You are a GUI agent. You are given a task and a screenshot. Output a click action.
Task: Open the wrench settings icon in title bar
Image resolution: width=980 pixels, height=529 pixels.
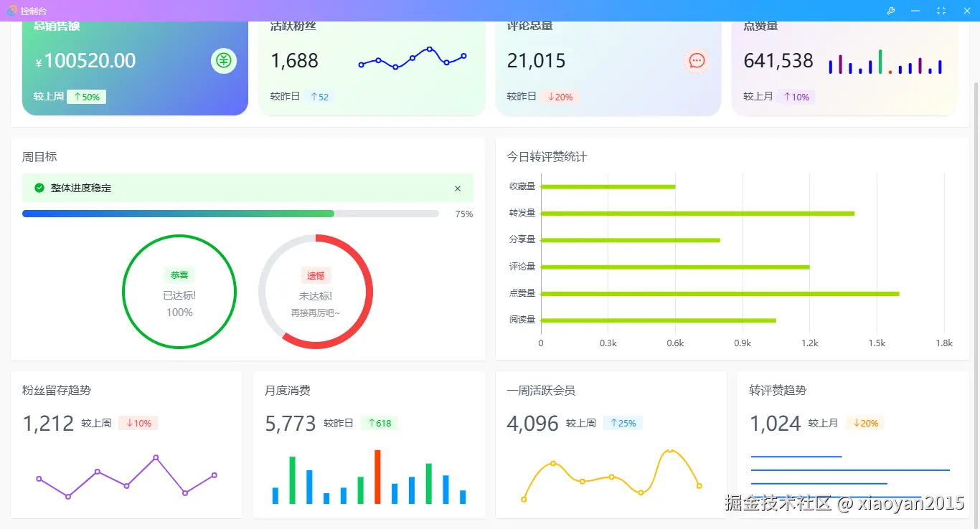point(891,11)
